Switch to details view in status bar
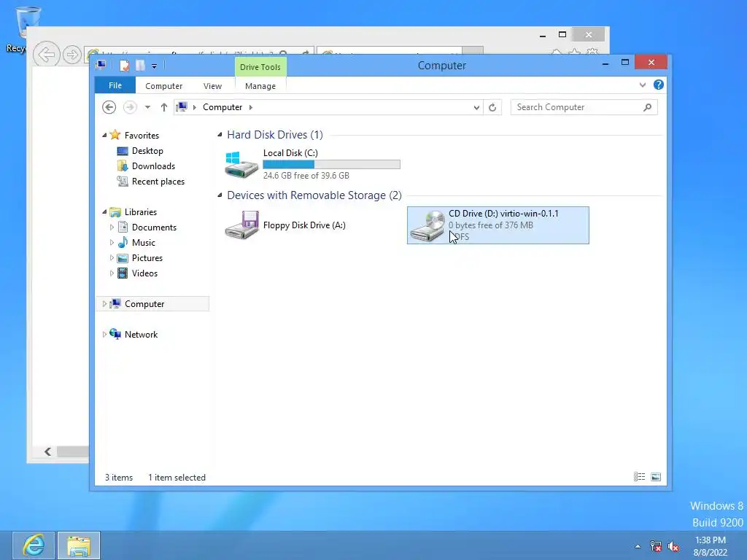 (x=639, y=477)
